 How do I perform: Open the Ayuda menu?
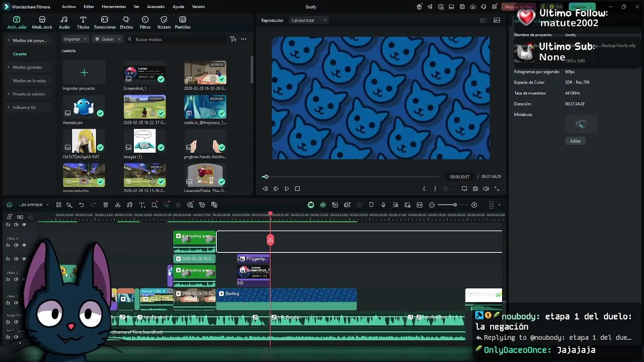178,7
